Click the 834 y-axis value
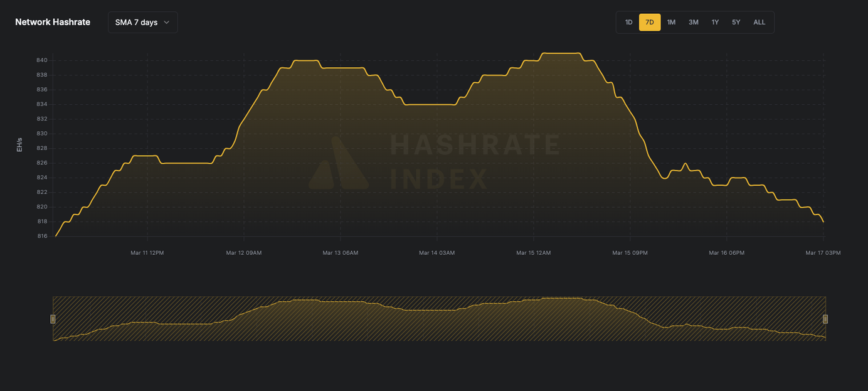The image size is (868, 391). [x=42, y=104]
